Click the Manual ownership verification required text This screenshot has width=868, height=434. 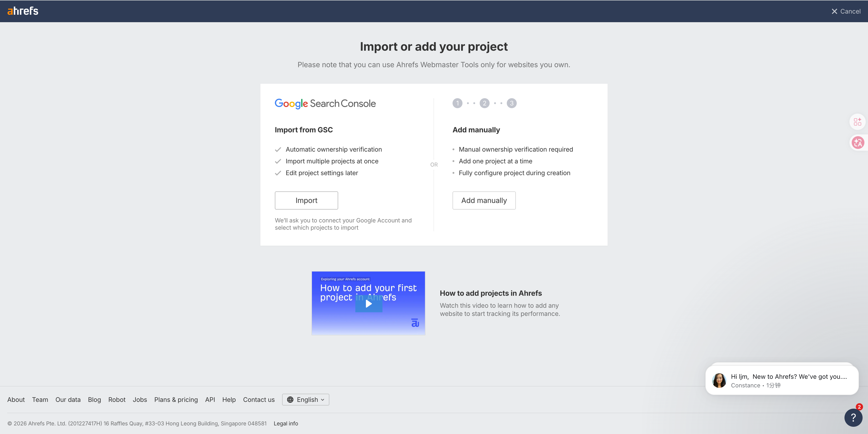click(x=516, y=149)
